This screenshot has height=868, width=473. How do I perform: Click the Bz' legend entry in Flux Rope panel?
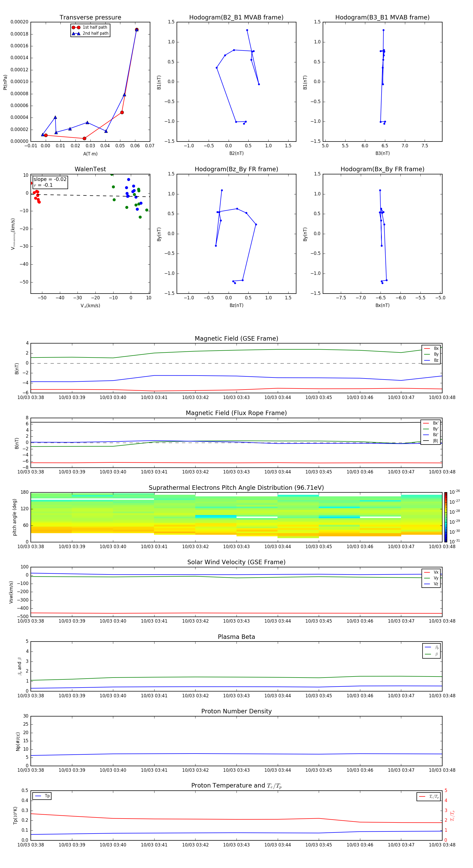tap(431, 435)
